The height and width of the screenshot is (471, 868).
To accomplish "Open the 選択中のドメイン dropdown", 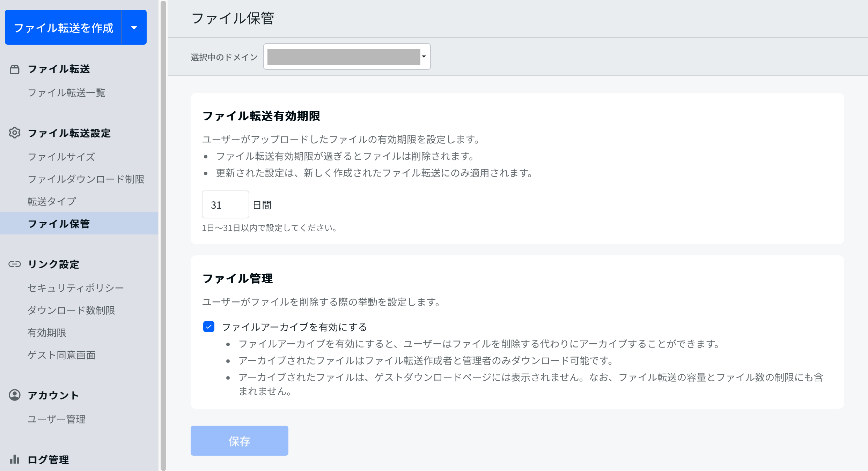I will click(x=347, y=57).
